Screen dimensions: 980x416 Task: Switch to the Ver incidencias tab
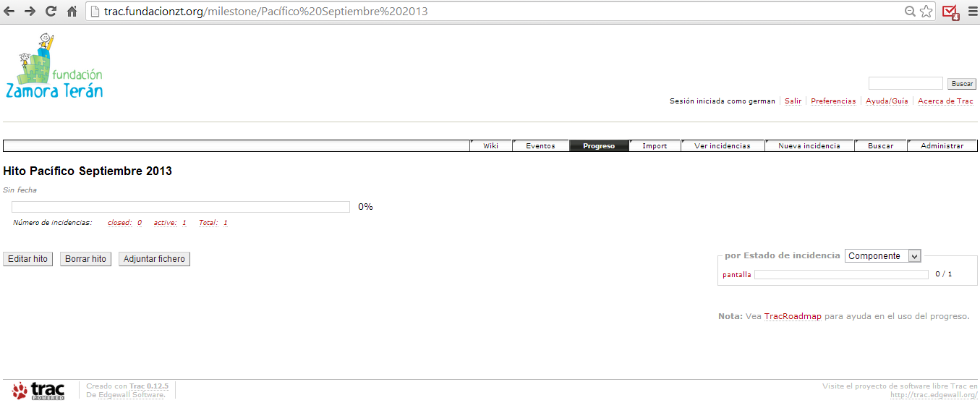click(722, 146)
